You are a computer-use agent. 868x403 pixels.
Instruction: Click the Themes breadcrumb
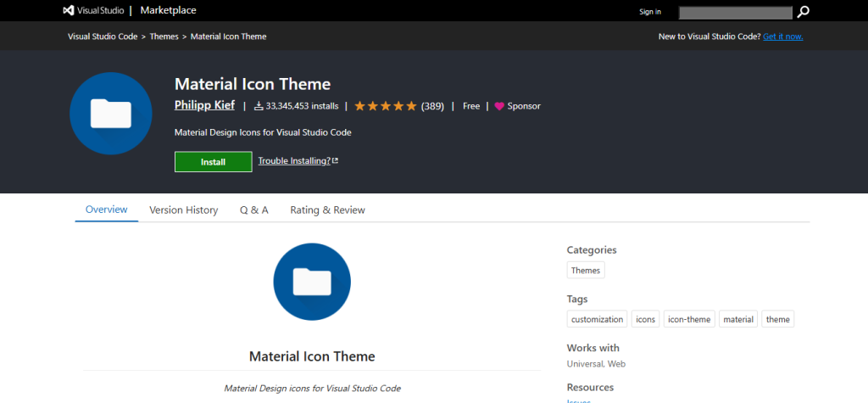pyautogui.click(x=164, y=36)
